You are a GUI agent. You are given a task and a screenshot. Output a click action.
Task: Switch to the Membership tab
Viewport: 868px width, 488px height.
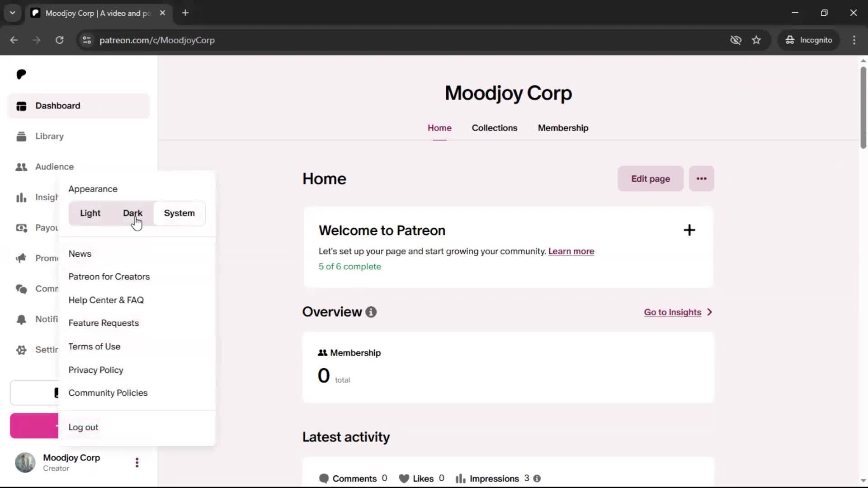click(x=563, y=128)
